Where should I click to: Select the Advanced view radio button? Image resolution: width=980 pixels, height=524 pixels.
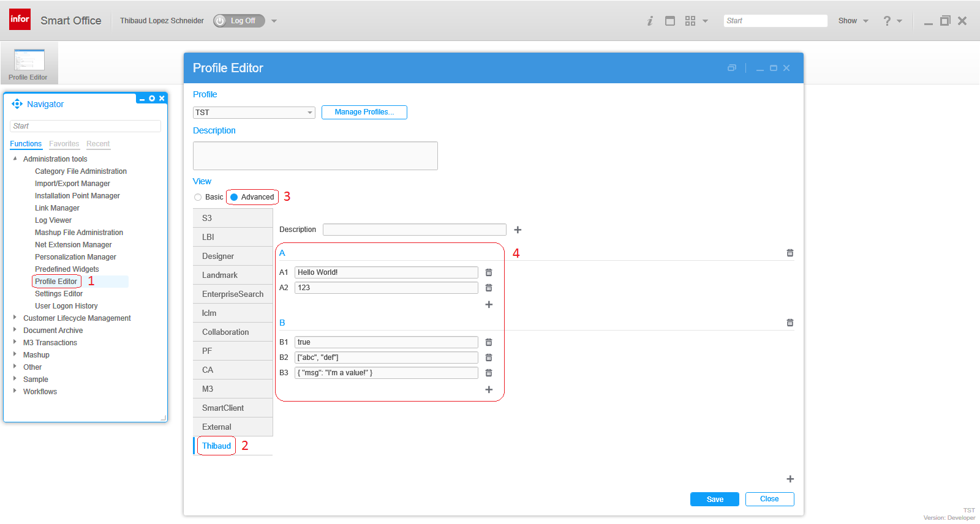(234, 197)
